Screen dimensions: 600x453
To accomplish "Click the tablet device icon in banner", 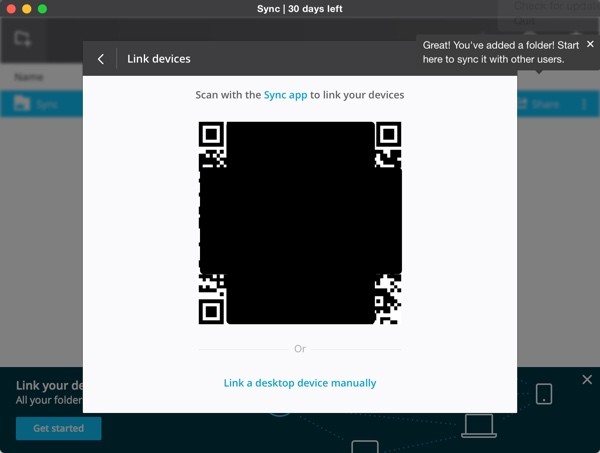I will point(544,394).
